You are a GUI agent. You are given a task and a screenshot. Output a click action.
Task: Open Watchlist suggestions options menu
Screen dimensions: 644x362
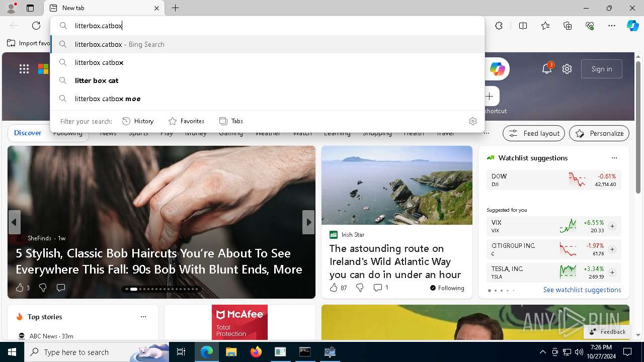point(614,158)
